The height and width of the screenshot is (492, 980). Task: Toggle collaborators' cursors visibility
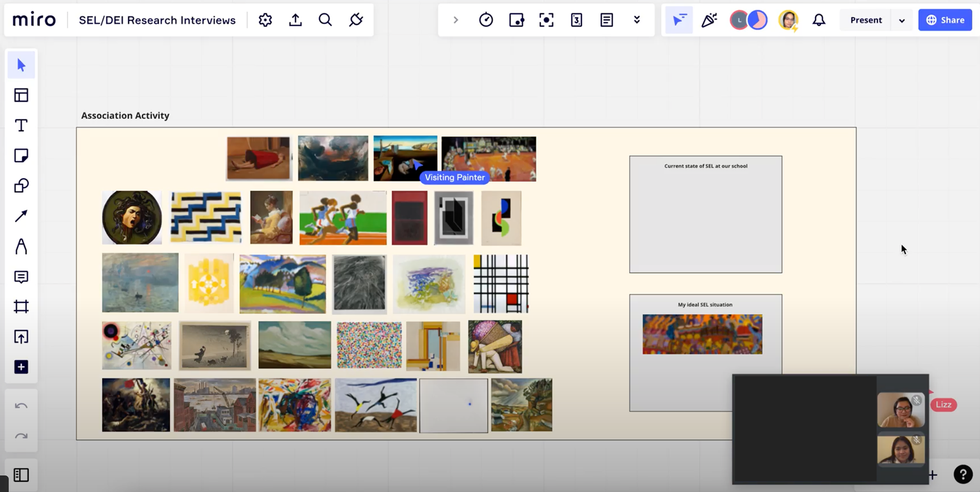tap(679, 20)
